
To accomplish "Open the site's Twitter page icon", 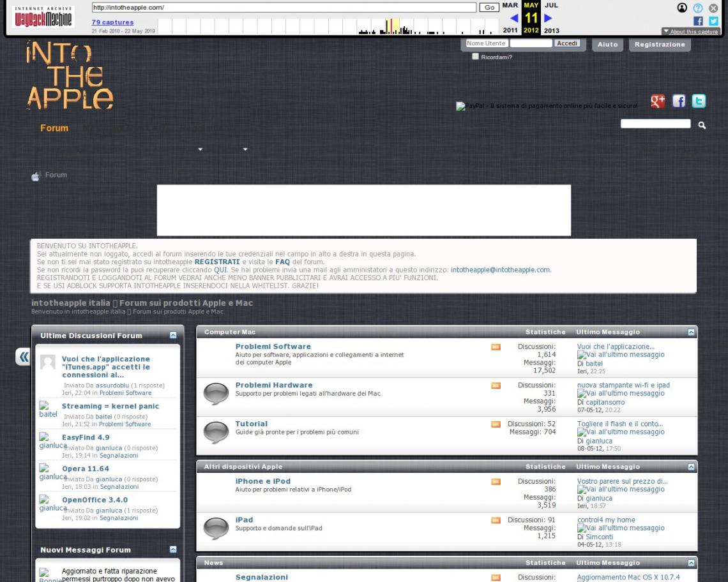I will click(x=699, y=101).
